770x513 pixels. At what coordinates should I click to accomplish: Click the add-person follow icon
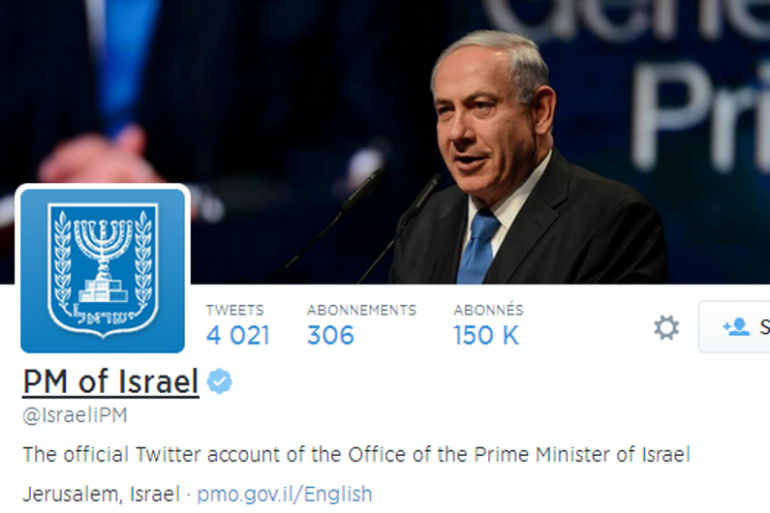click(736, 327)
